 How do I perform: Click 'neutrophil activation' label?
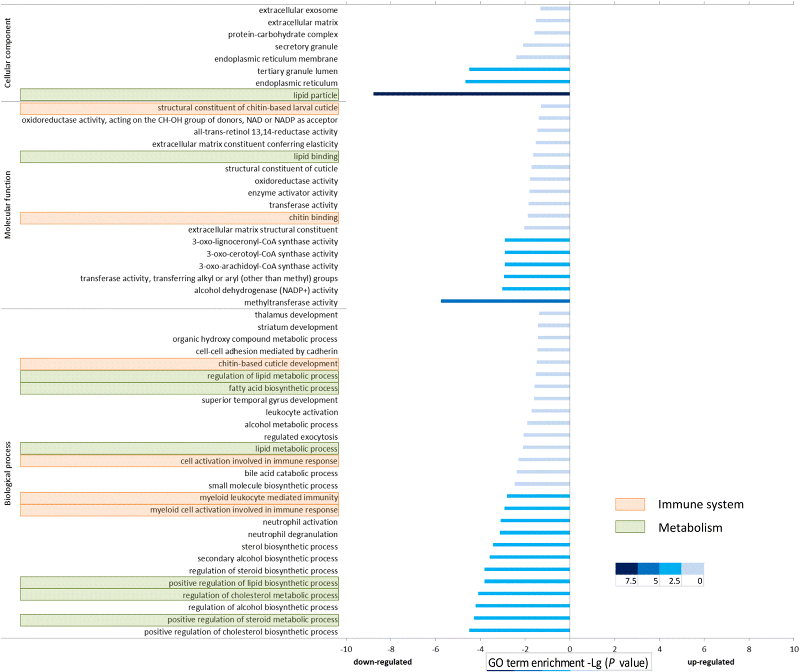click(300, 522)
